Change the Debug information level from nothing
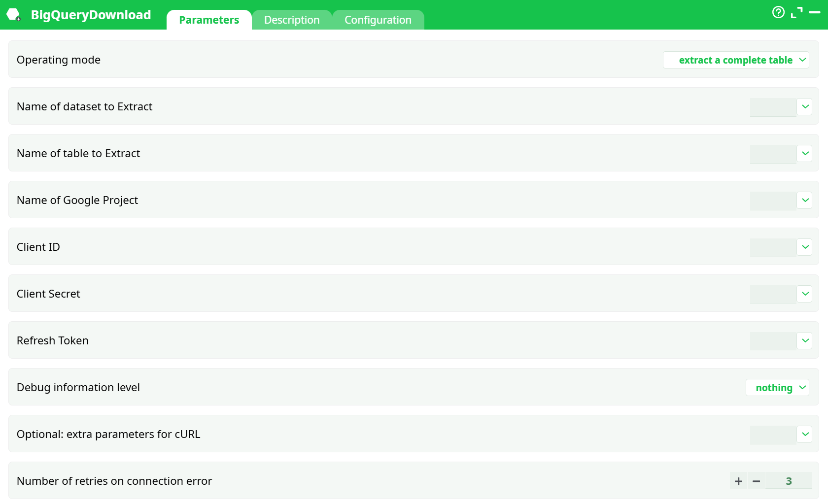The width and height of the screenshot is (828, 504). point(777,387)
